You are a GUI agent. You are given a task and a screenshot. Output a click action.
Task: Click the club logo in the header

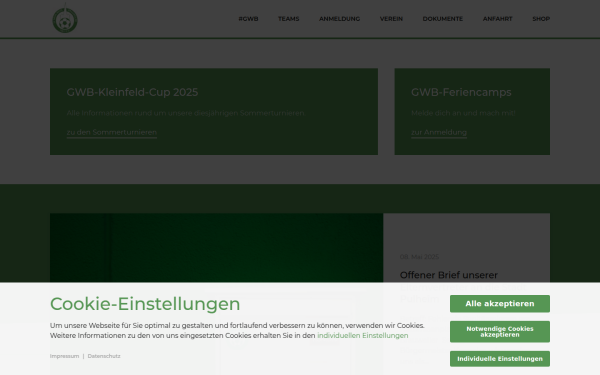point(65,19)
